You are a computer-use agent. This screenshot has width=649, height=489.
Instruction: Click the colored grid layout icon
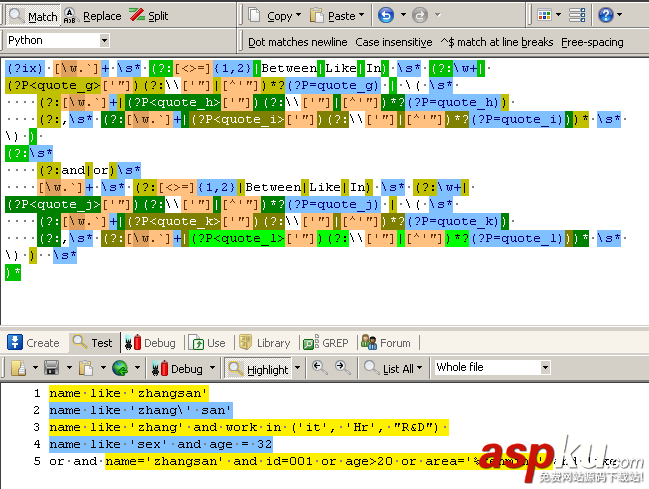(544, 15)
